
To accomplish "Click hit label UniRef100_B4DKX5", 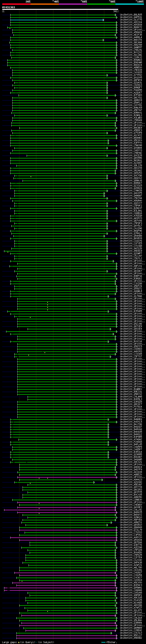I will 131,512.
